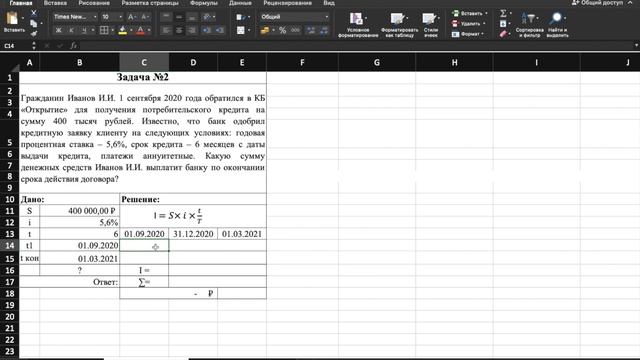Click Стили ячеек button
Image resolution: width=640 pixels, height=360 pixels.
[x=431, y=24]
